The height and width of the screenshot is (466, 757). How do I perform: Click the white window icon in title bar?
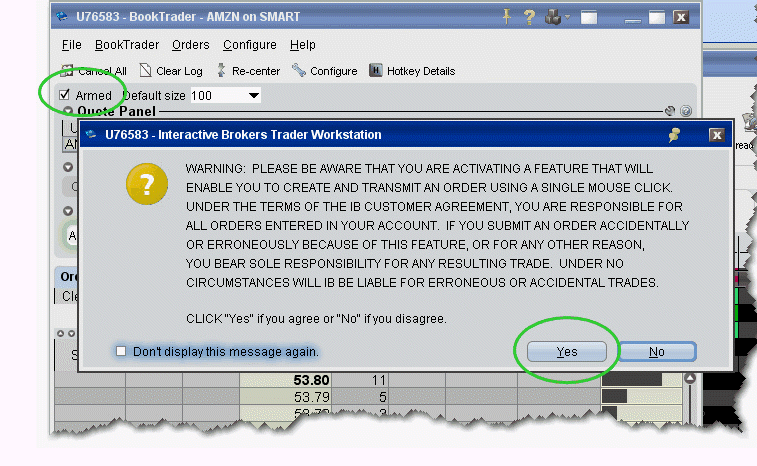pos(589,18)
